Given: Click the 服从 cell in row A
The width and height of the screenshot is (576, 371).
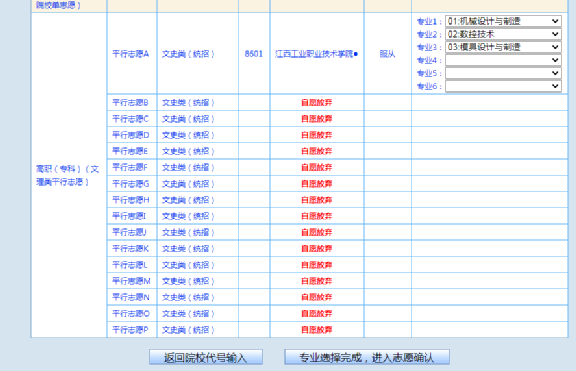Looking at the screenshot, I should point(387,54).
